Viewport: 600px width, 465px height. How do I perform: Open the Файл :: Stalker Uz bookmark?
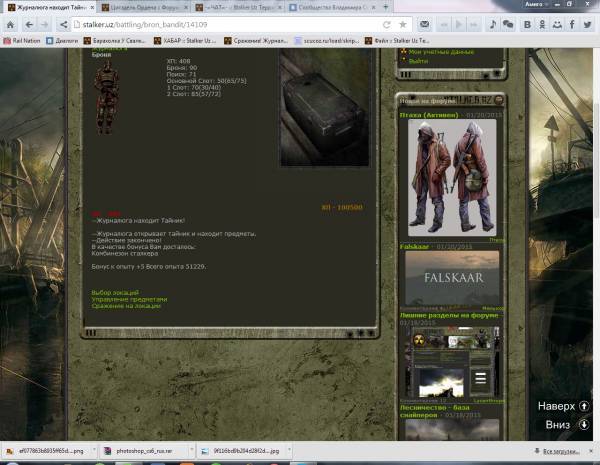(x=397, y=41)
